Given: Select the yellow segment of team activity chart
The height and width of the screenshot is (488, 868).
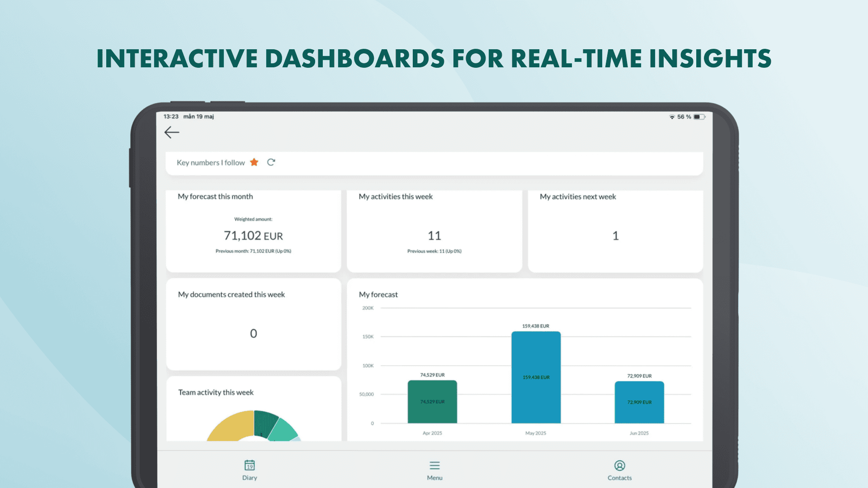Looking at the screenshot, I should click(x=231, y=425).
